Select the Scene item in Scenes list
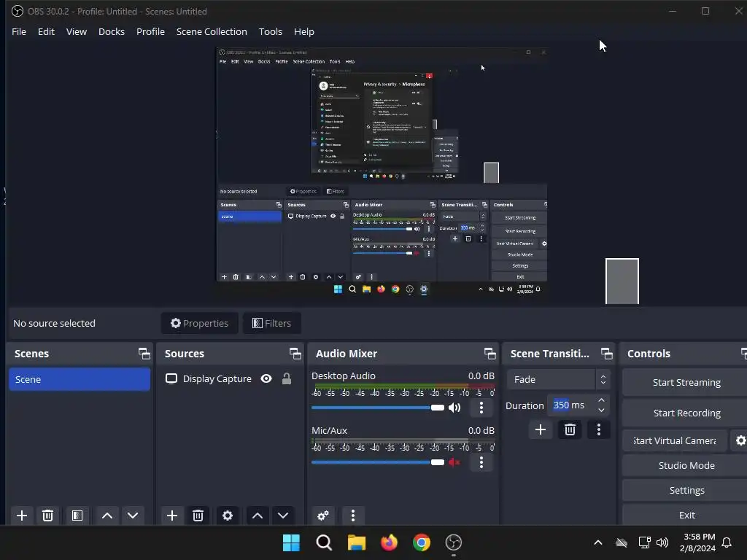 point(80,379)
